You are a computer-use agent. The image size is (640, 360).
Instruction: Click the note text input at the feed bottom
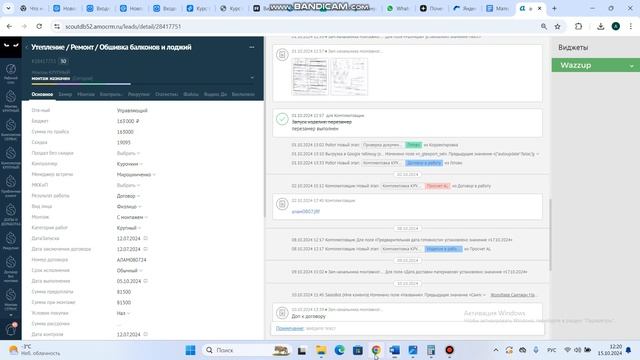tap(424, 328)
